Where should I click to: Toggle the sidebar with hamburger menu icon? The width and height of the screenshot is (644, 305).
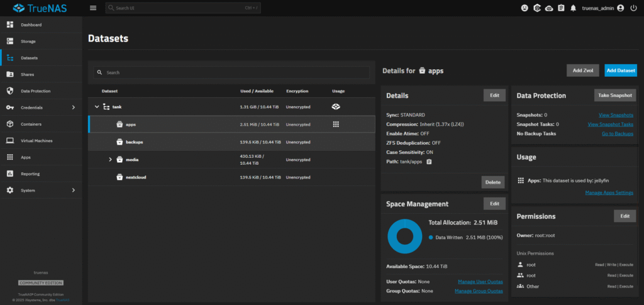coord(93,8)
